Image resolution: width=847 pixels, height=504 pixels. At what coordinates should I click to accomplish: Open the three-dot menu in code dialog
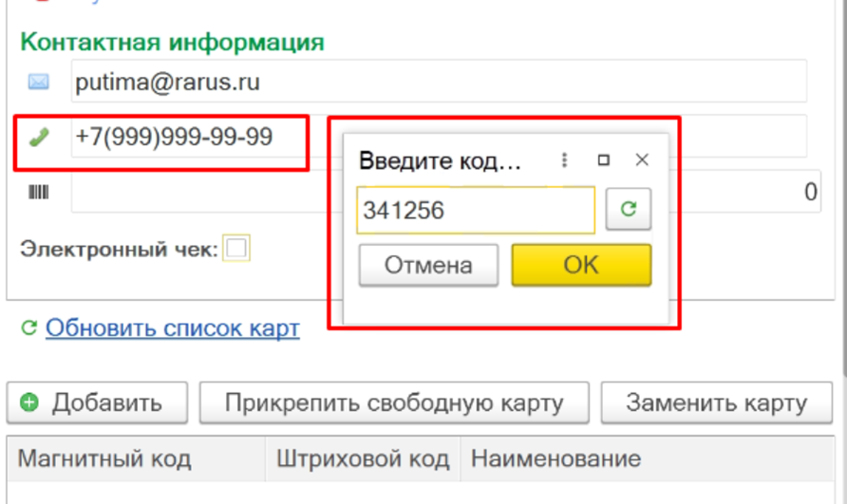pyautogui.click(x=564, y=159)
